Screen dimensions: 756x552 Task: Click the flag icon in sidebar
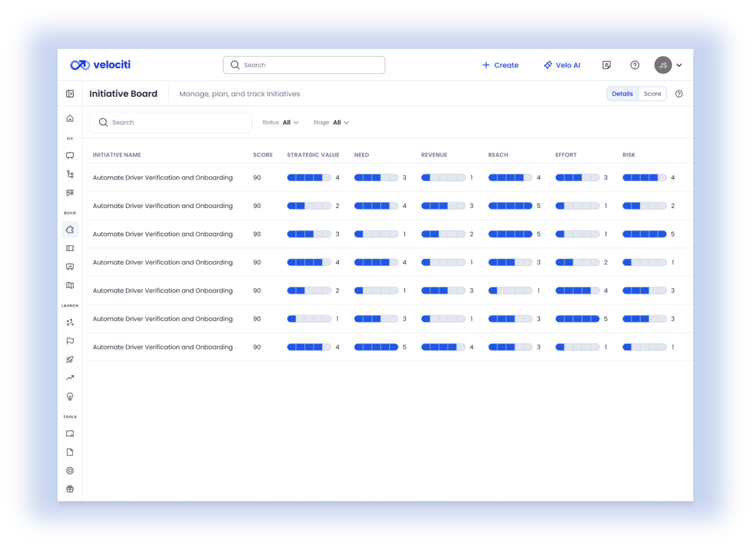[70, 341]
